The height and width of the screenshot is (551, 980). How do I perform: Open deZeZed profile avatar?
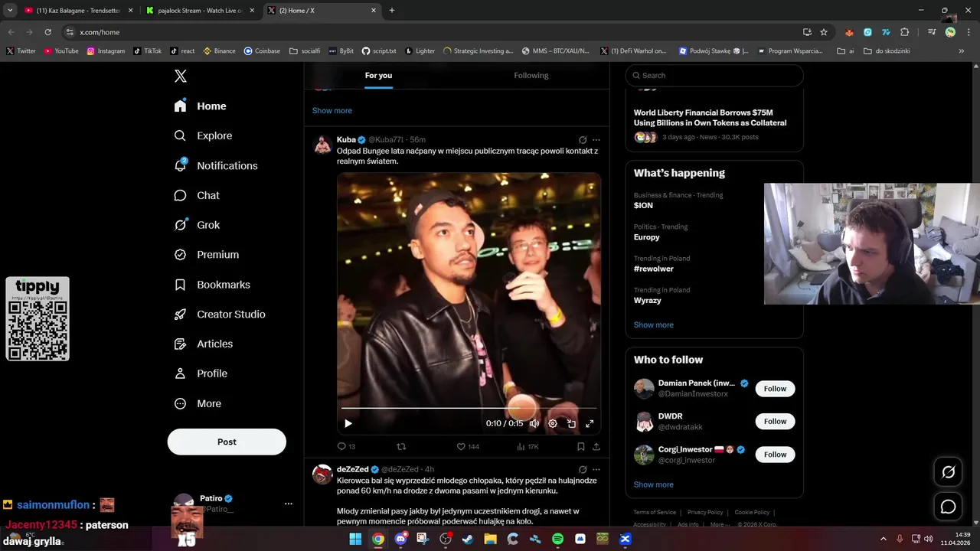(x=322, y=474)
